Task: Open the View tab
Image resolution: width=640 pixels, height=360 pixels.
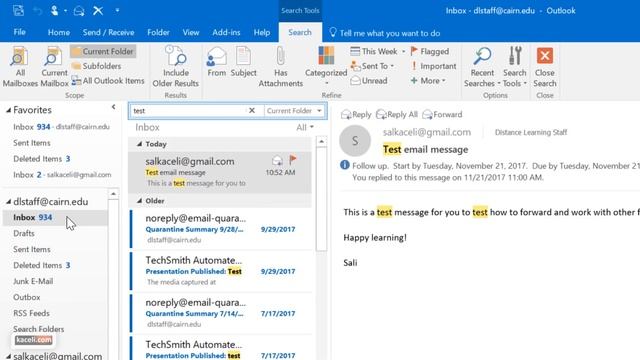Action: [x=191, y=32]
